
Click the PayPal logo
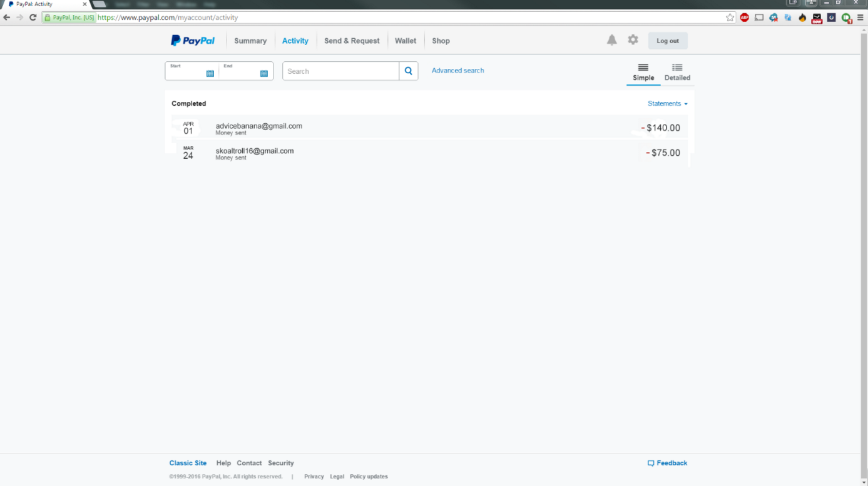click(x=193, y=41)
